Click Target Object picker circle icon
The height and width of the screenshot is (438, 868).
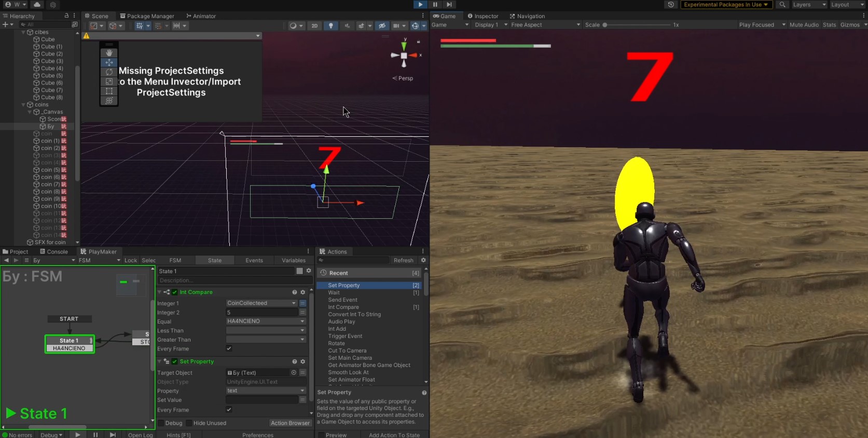point(294,373)
